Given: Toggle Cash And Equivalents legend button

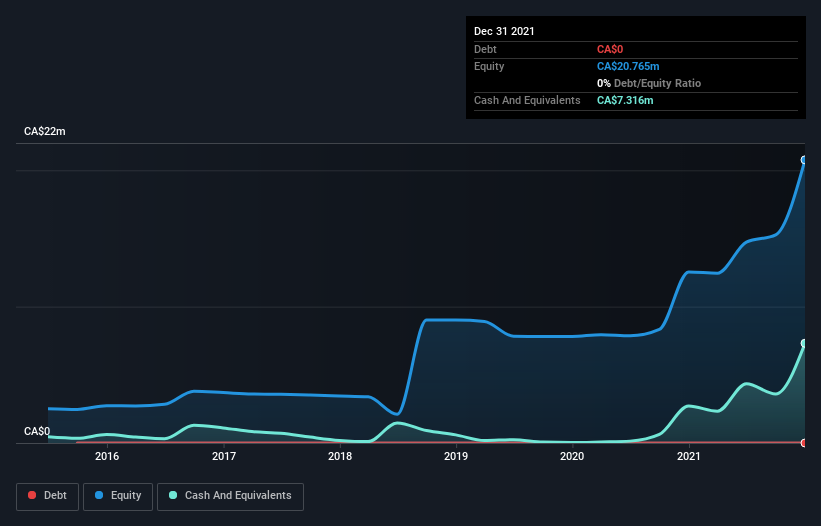Looking at the screenshot, I should 230,496.
